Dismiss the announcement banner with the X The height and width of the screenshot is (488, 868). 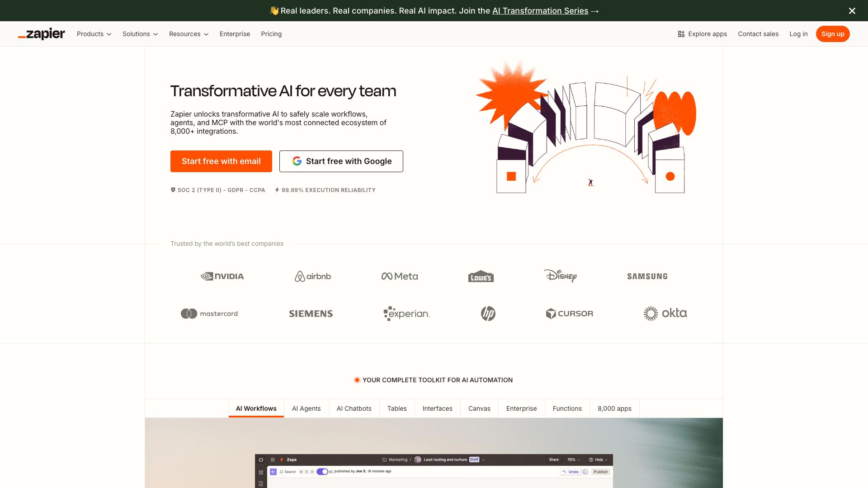click(x=852, y=10)
